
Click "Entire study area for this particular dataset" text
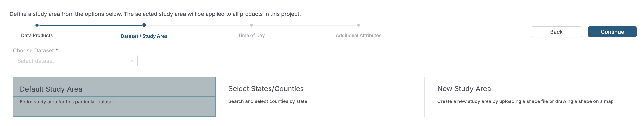point(67,102)
